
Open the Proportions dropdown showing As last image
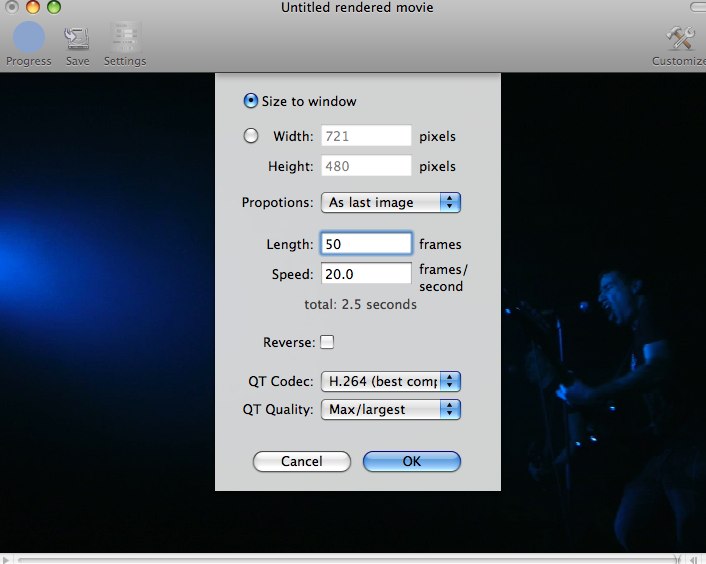point(391,202)
